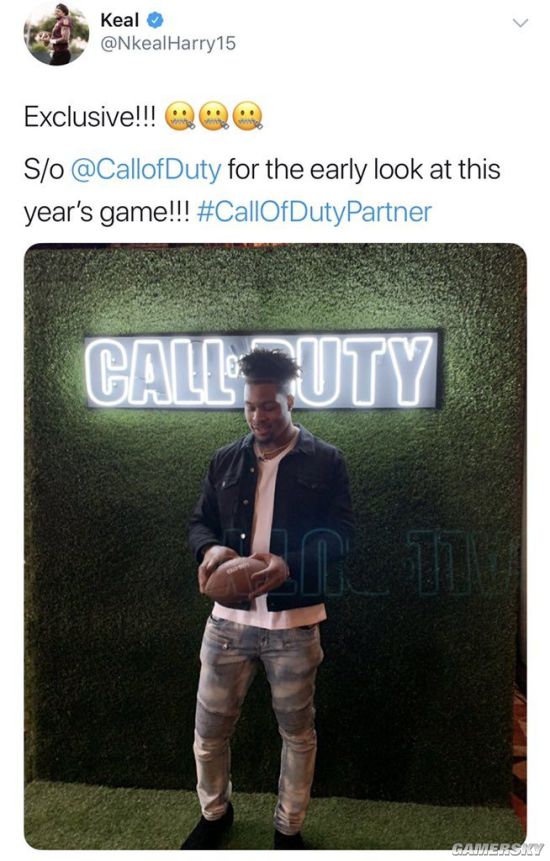Click the S/o text in tweet
This screenshot has height=861, width=550.
(44, 170)
